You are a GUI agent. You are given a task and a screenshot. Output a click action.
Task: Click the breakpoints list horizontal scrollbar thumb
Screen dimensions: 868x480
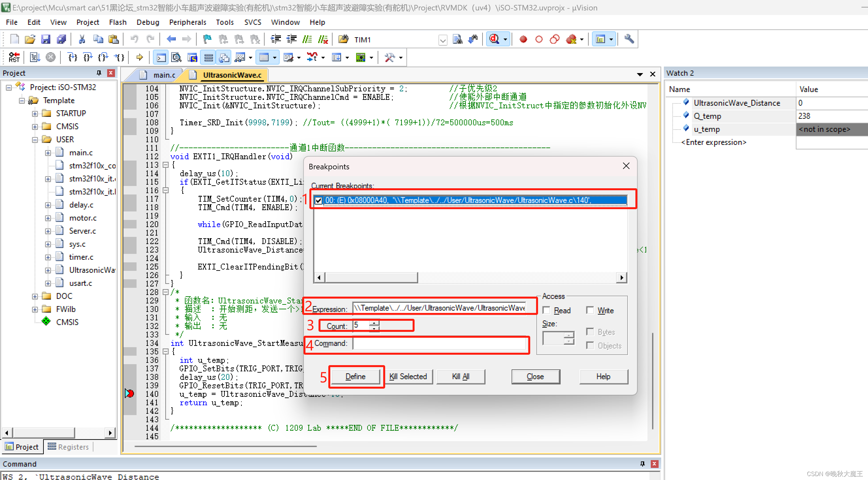371,277
